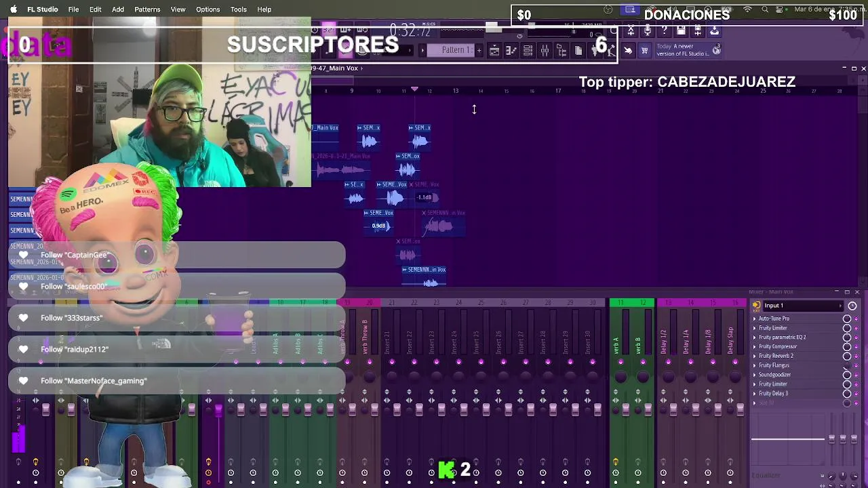Click the hand-plug icon beside the cart
Viewport: 868px width, 488px height.
click(x=628, y=51)
